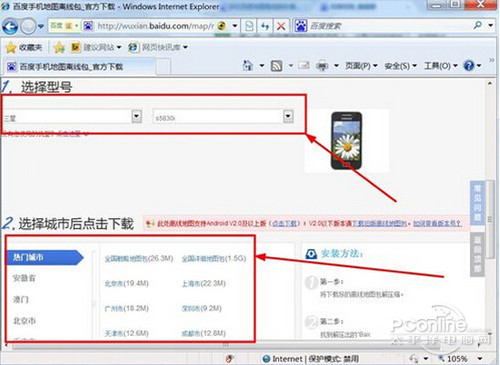This screenshot has width=500, height=365.
Task: Select 安徽省 in the region list
Action: pyautogui.click(x=24, y=278)
